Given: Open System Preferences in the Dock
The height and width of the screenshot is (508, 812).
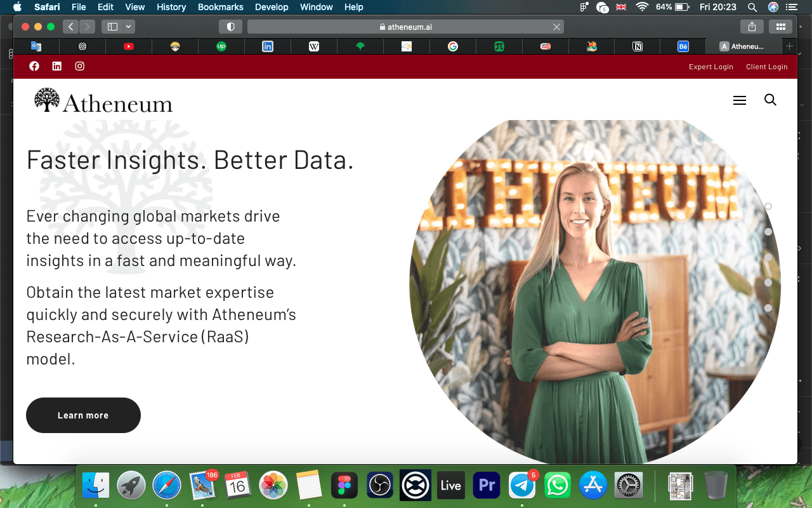Looking at the screenshot, I should click(629, 486).
